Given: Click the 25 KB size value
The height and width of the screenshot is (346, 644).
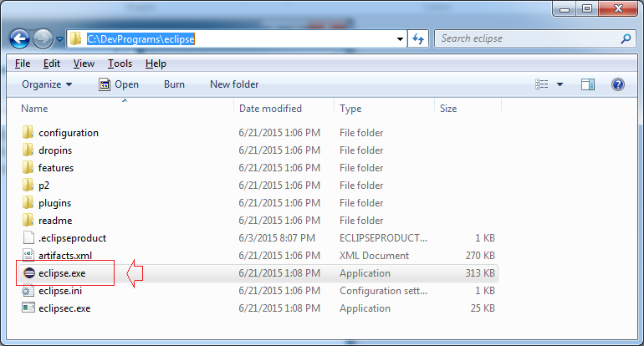Looking at the screenshot, I should [x=483, y=308].
